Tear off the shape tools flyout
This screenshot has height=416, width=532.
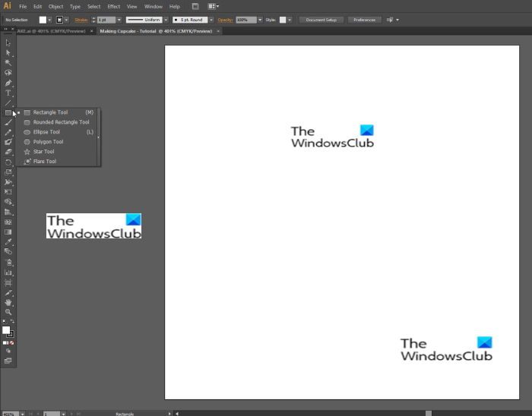[99, 137]
